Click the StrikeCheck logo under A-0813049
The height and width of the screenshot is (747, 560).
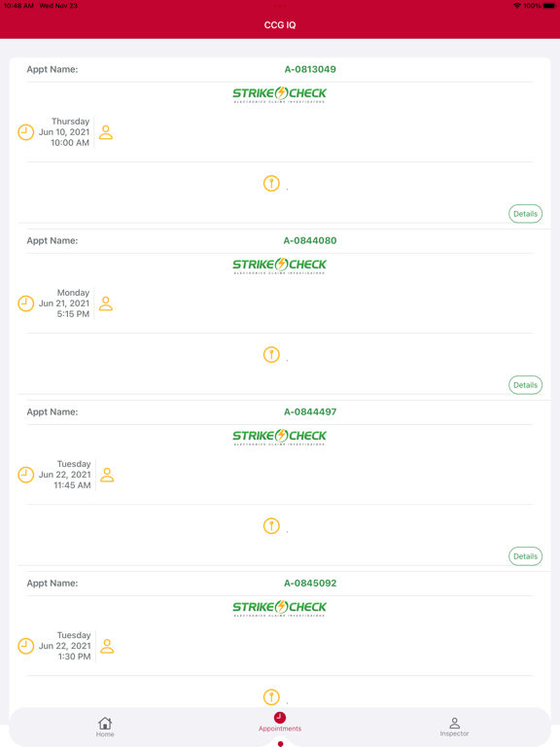pyautogui.click(x=280, y=94)
